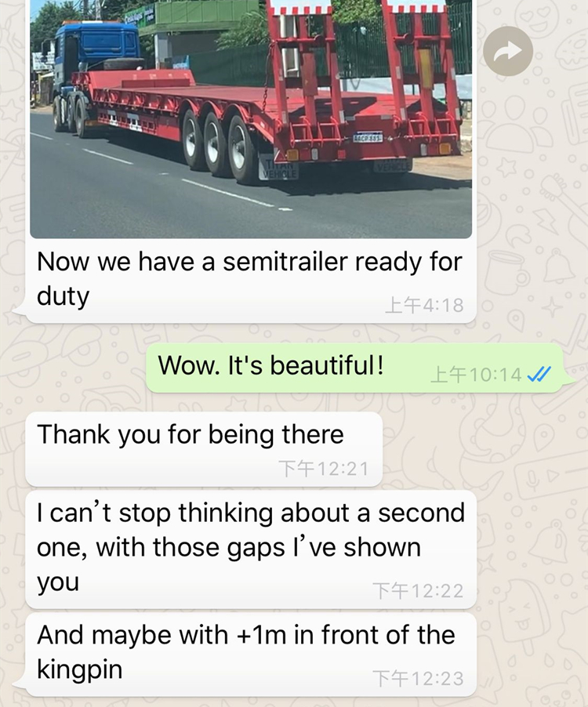Tap the trailer's rear ramps in the photo
588x707 pixels.
point(365,77)
